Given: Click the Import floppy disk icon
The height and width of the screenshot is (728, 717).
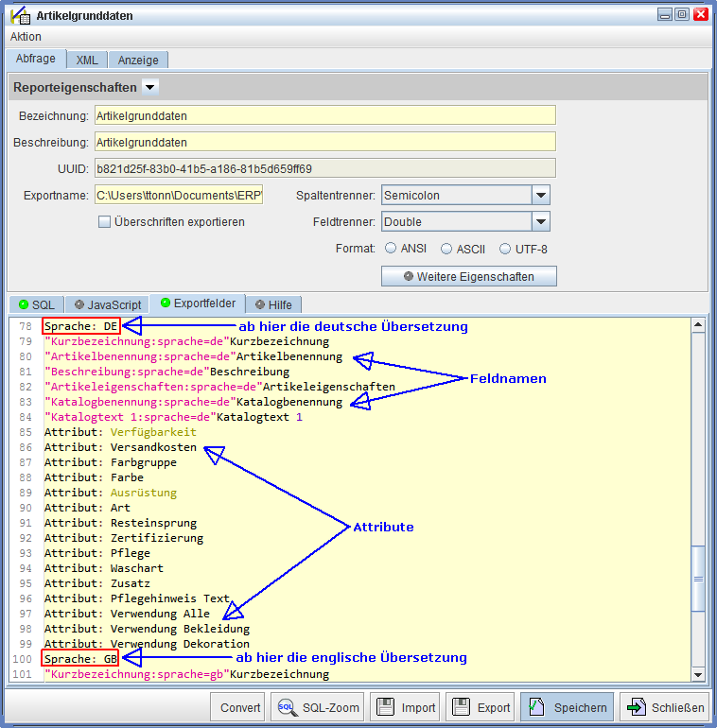Looking at the screenshot, I should pos(385,707).
